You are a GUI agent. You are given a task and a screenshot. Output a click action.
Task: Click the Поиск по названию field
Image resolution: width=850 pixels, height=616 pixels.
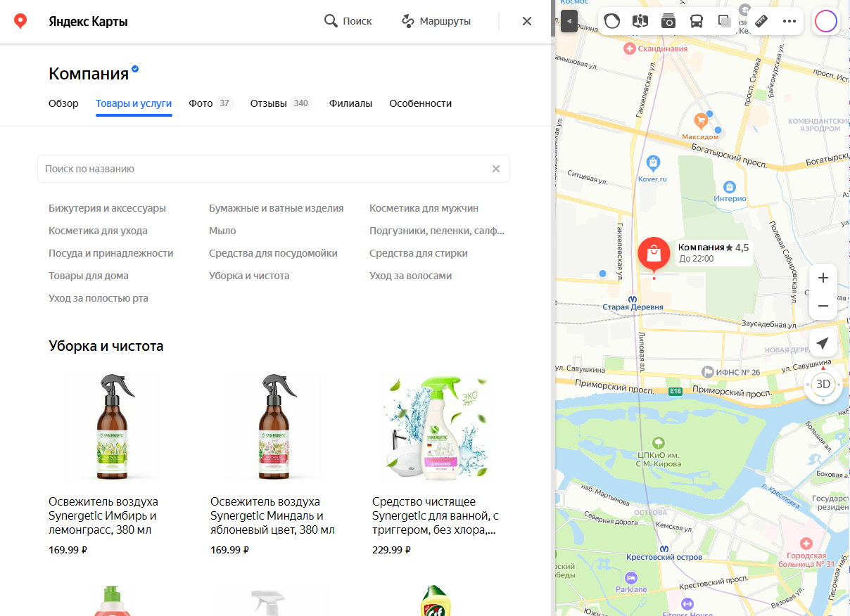pyautogui.click(x=260, y=169)
